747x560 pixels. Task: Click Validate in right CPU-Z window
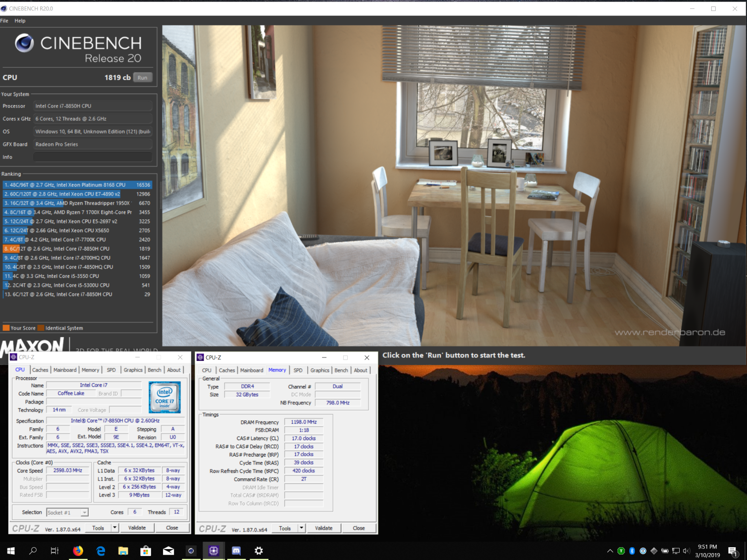click(323, 528)
